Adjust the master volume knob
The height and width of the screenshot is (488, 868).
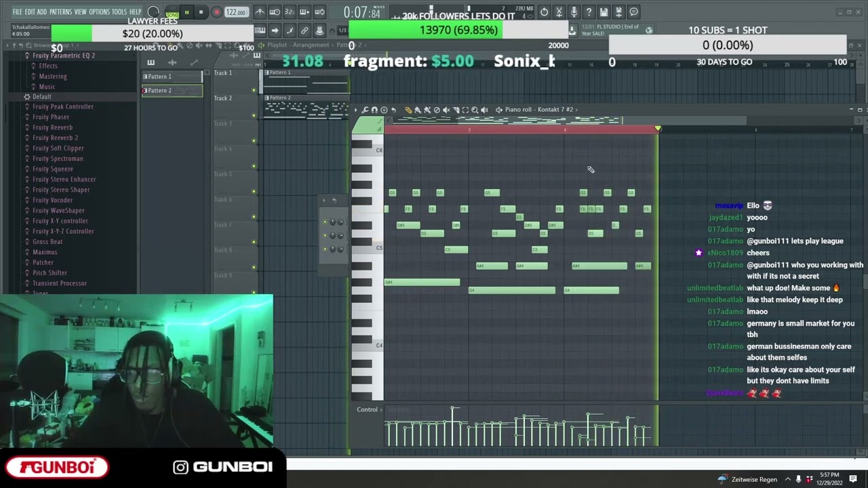click(153, 12)
